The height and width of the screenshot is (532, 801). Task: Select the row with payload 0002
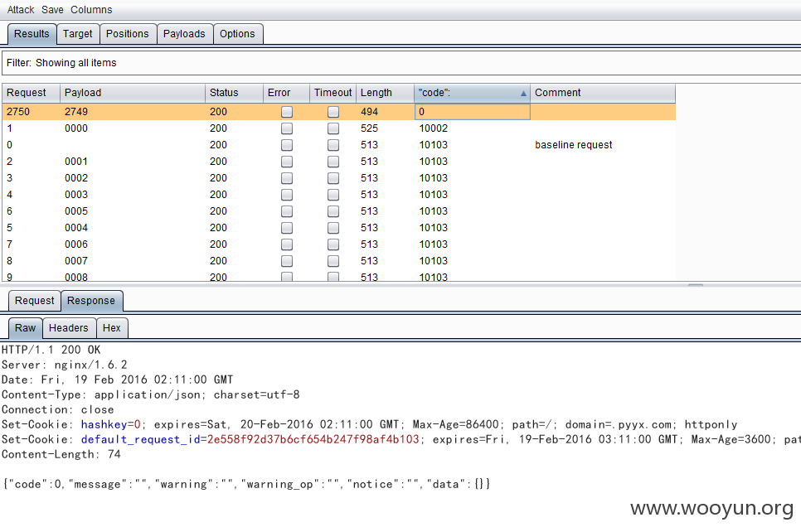pyautogui.click(x=338, y=178)
